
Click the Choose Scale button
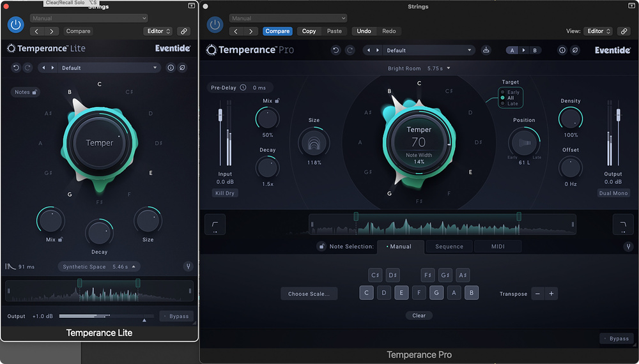tap(309, 294)
